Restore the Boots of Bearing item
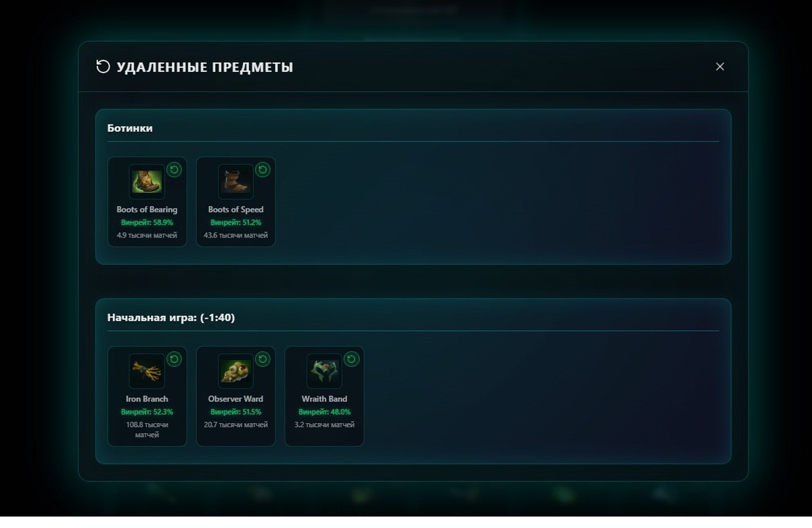 (x=175, y=169)
